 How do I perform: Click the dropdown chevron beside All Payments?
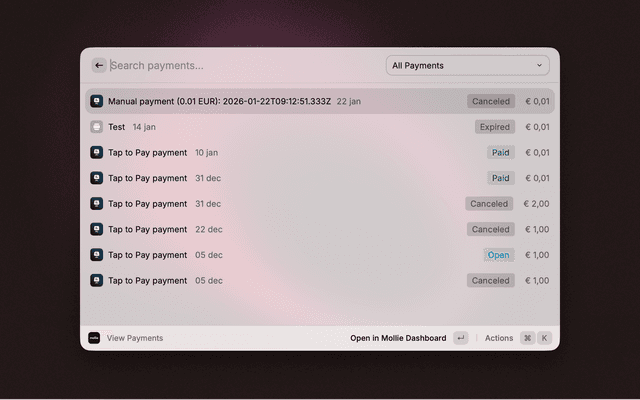coord(540,65)
